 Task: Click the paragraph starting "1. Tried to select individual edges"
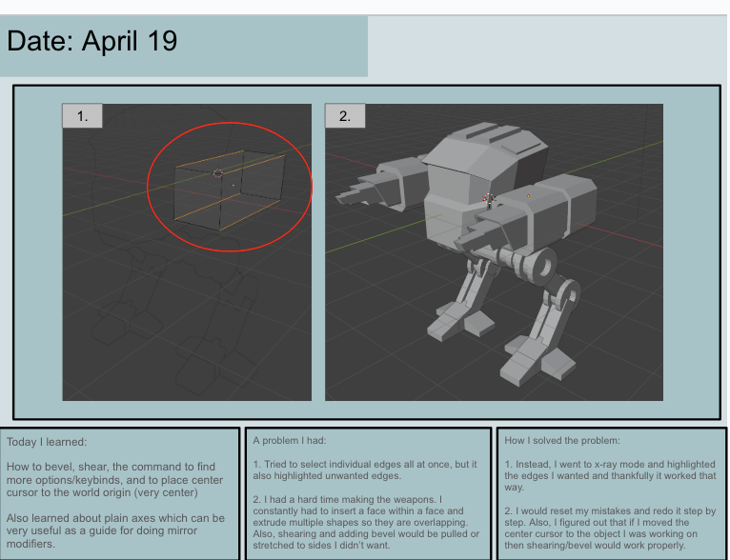(365, 470)
